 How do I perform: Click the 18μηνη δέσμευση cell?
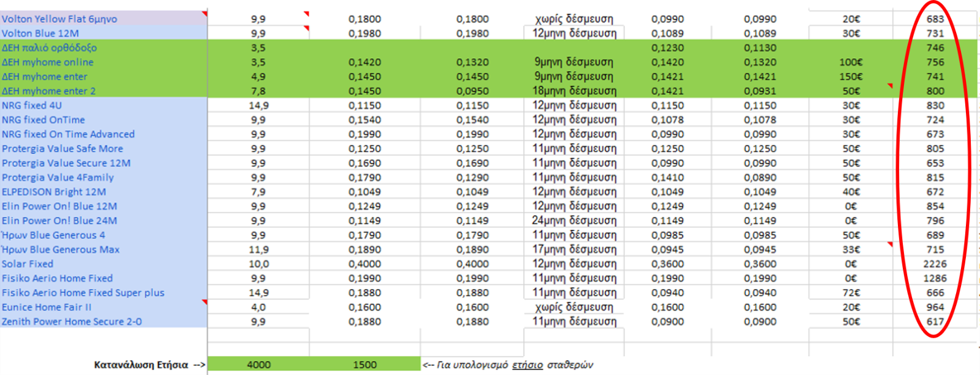click(x=575, y=91)
